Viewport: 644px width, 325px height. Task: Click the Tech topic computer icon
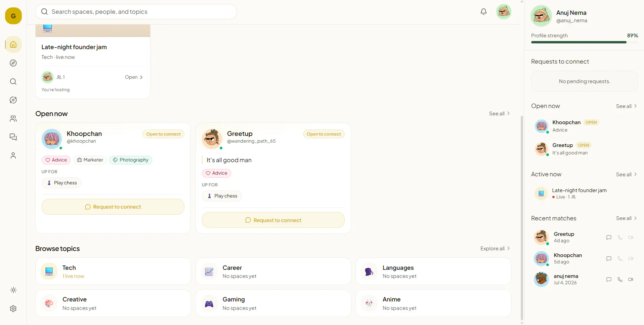[x=49, y=271]
